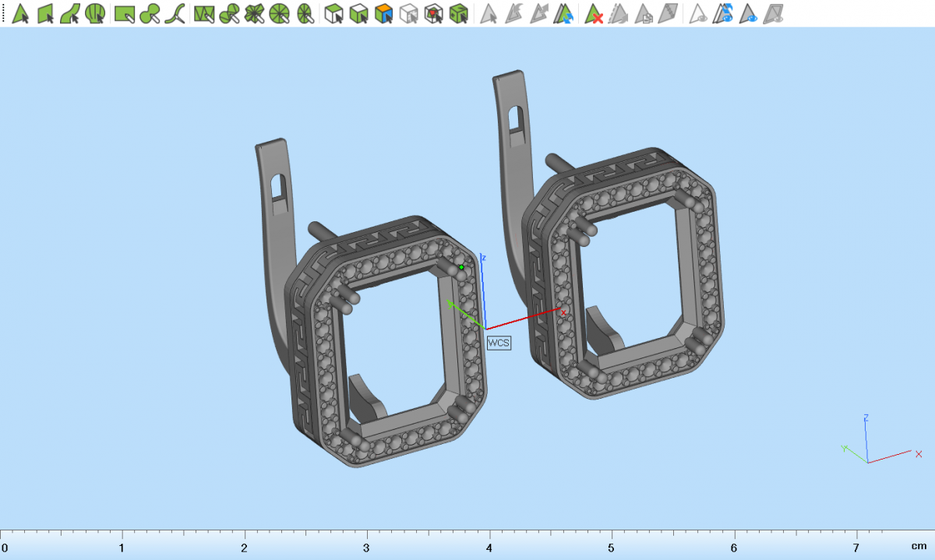Select the triangulated rectangle mesh tool
This screenshot has width=935, height=560.
(203, 13)
